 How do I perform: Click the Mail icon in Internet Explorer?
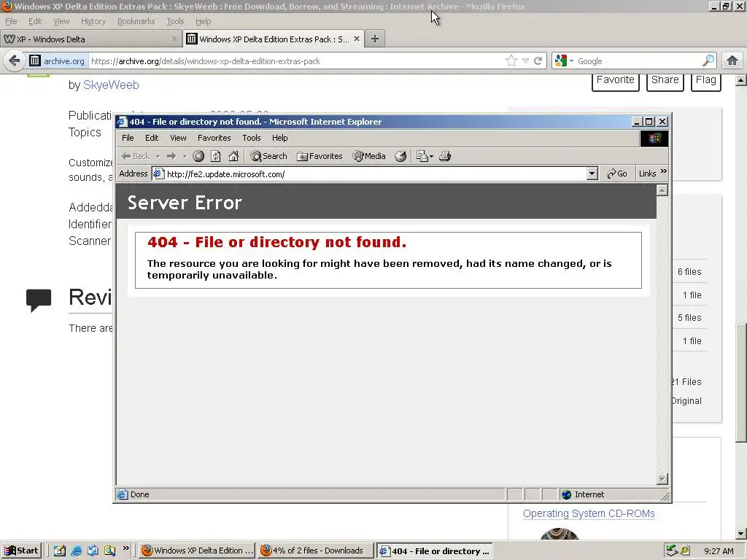tap(422, 156)
